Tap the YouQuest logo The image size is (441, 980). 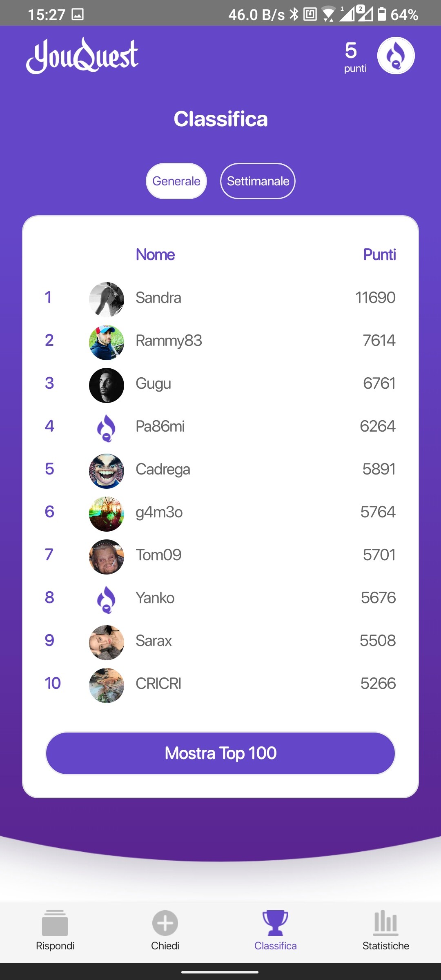pyautogui.click(x=82, y=56)
